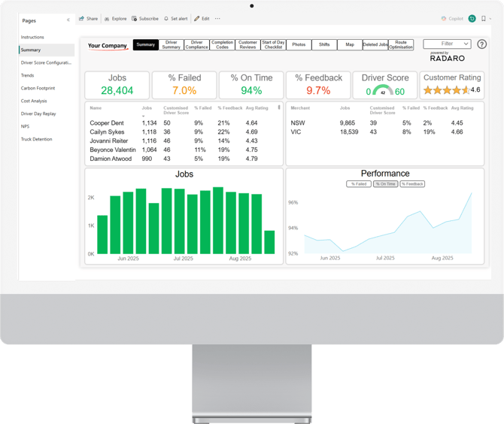
Task: Collapse the Pages pane with the chevron
Action: (68, 20)
